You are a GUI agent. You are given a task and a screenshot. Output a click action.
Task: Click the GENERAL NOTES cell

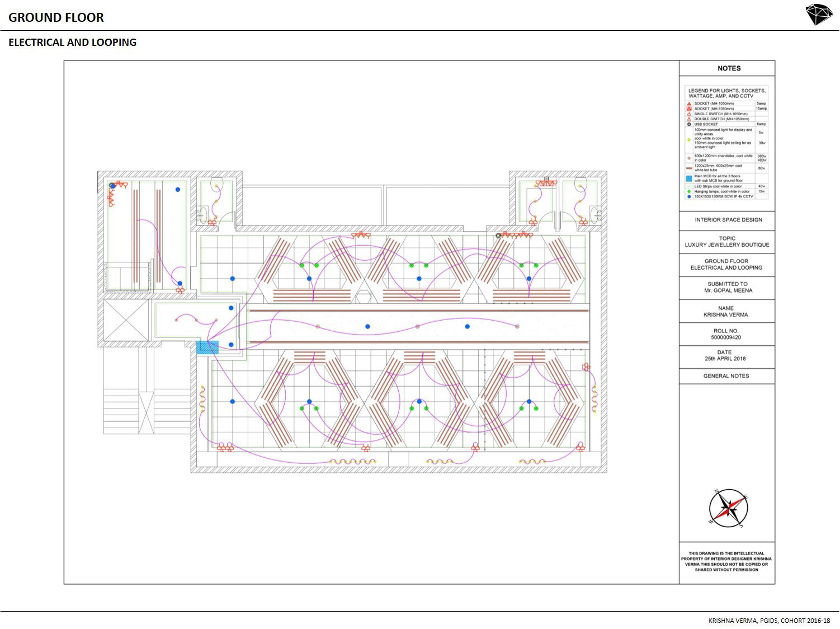click(726, 376)
